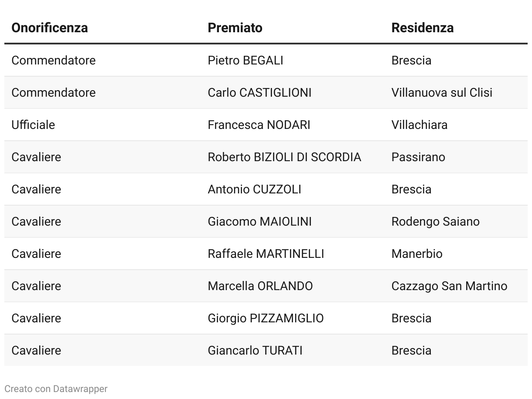Select the Rodengo Saiano residence
Viewport: 532px width, 399px height.
coord(435,221)
